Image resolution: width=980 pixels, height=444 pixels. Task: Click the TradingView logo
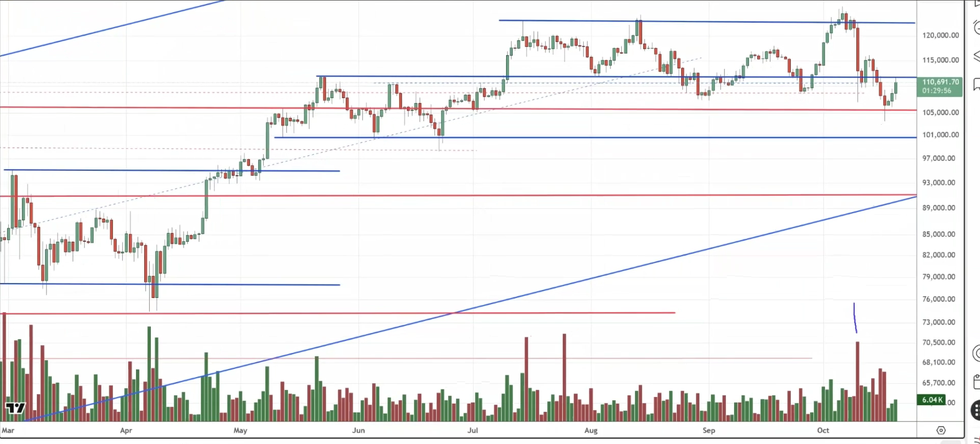[x=15, y=408]
